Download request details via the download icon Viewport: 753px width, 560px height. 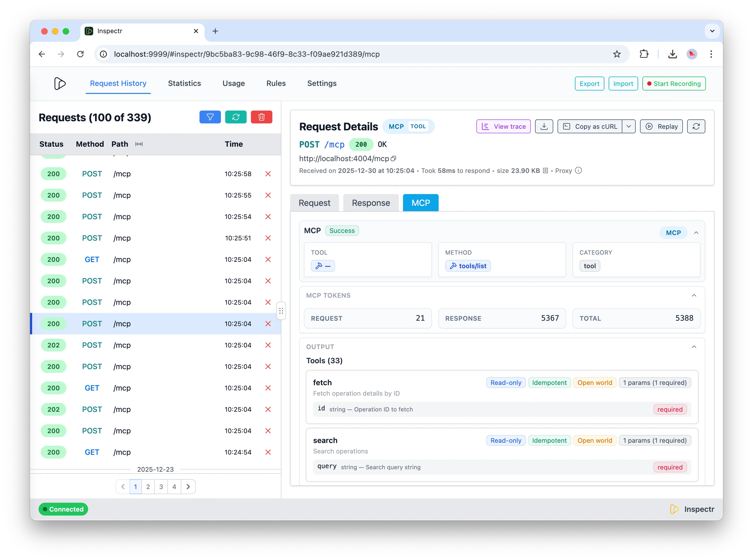pyautogui.click(x=544, y=126)
